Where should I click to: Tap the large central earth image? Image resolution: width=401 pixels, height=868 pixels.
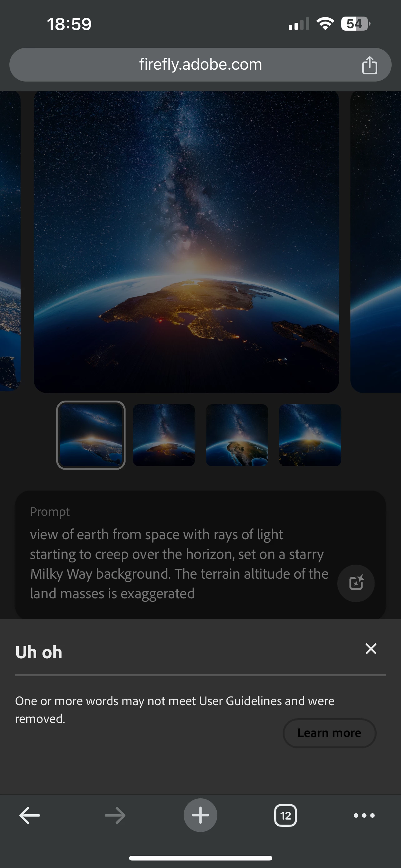click(x=186, y=242)
